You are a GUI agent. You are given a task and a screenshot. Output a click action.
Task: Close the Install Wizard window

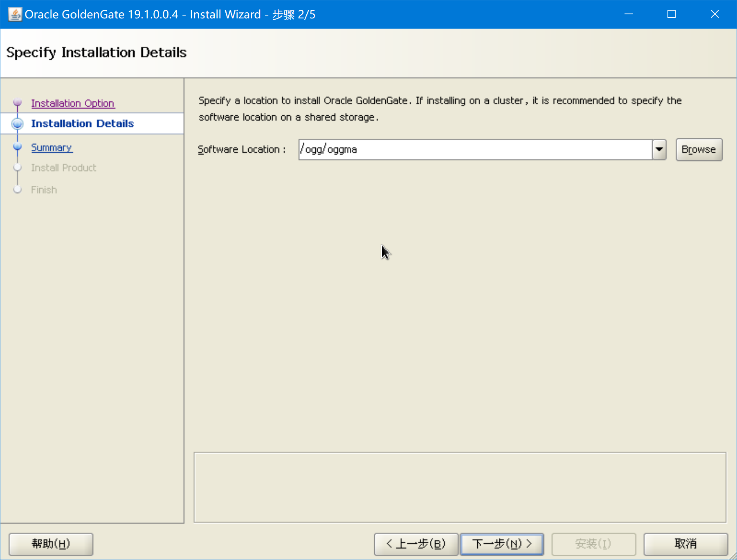(x=715, y=14)
